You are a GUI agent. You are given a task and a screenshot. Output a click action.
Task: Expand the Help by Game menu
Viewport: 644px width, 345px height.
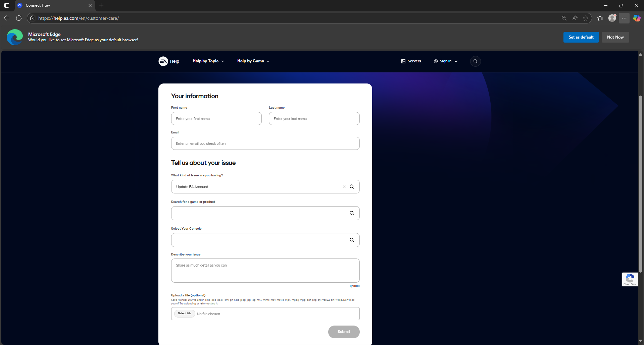253,61
